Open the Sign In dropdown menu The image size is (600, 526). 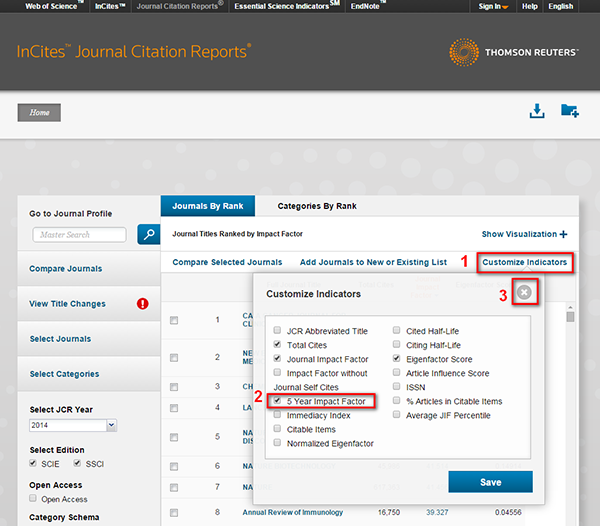tap(493, 6)
